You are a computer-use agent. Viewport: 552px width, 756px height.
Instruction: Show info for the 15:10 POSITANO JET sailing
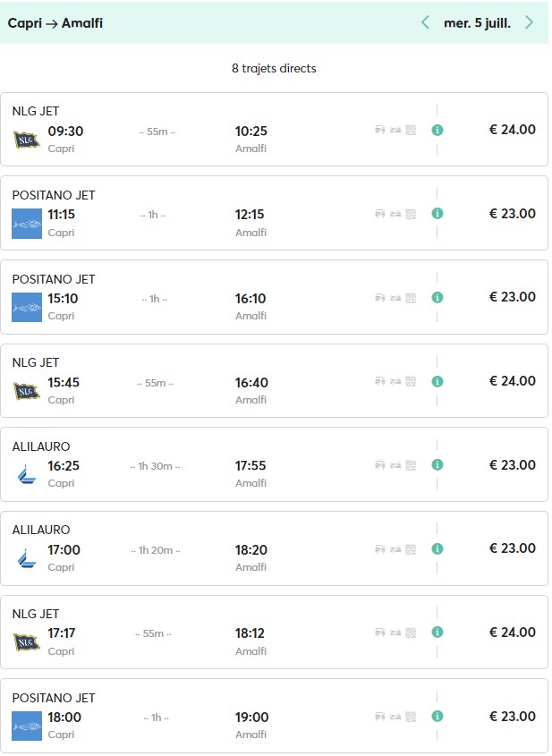click(x=437, y=297)
